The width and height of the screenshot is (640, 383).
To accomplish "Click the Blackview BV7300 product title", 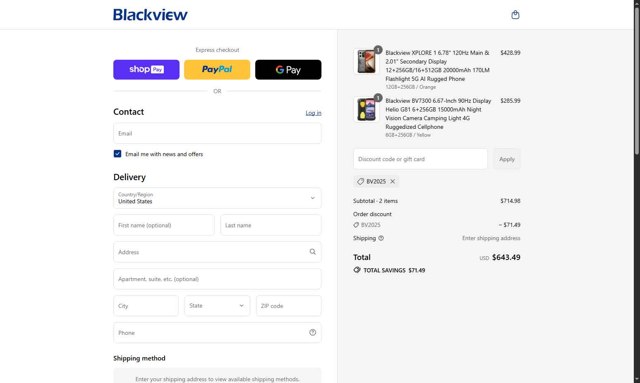I will tap(438, 114).
